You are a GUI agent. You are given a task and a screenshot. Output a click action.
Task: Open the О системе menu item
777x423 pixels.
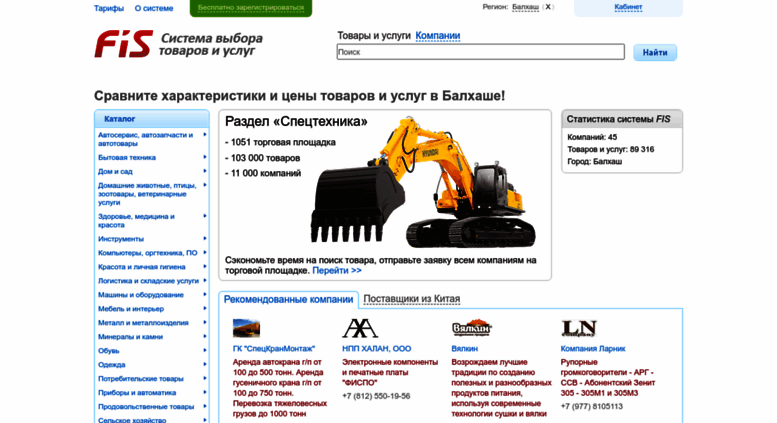click(154, 8)
